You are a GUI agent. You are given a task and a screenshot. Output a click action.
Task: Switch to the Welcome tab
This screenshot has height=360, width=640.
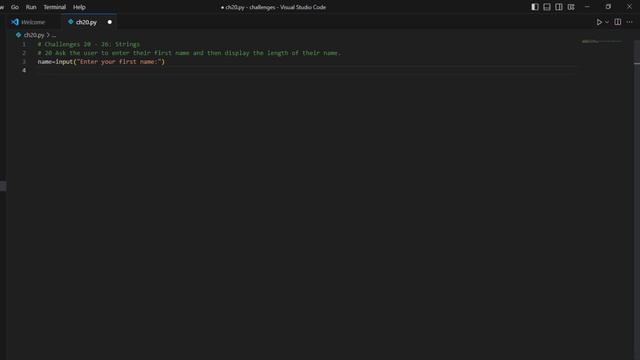pyautogui.click(x=33, y=22)
